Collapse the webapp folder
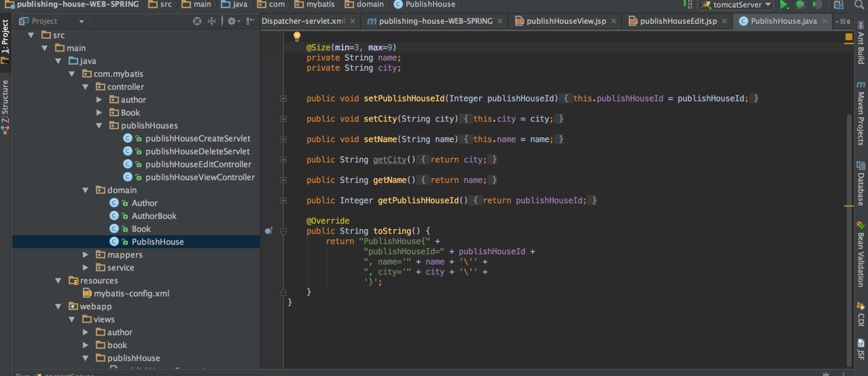Screen dimensions: 868x376 tap(58, 306)
